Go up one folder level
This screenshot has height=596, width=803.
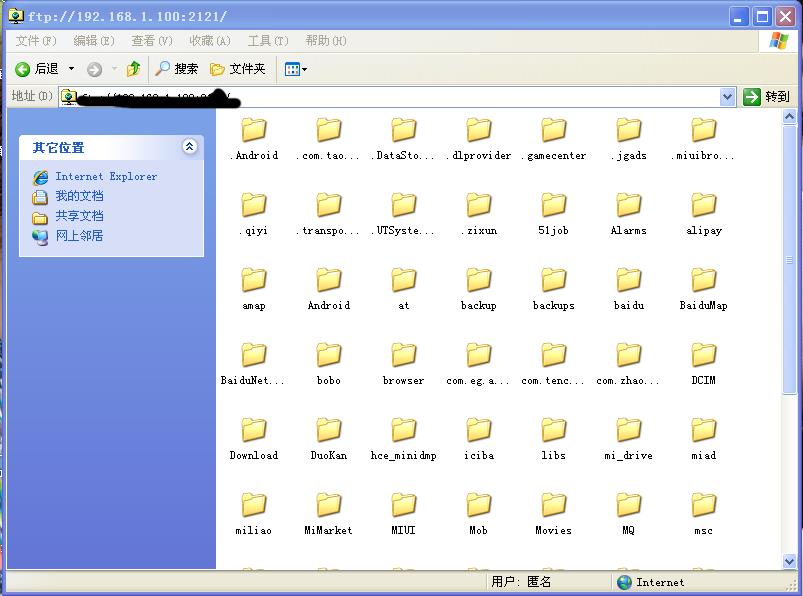(134, 69)
